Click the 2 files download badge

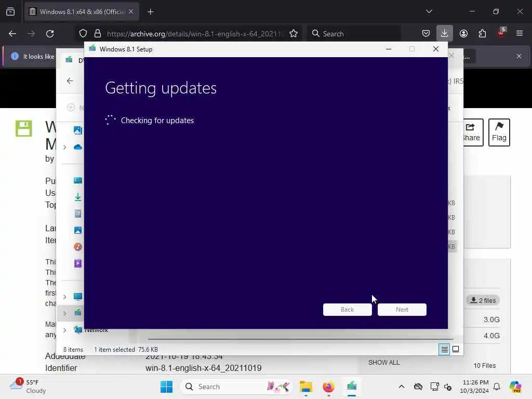coord(483,300)
